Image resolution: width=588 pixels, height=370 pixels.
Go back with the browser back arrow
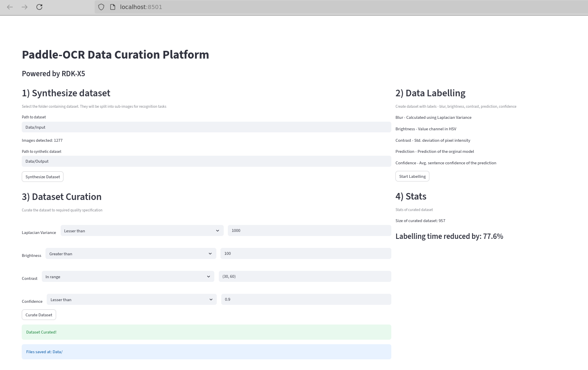point(10,7)
